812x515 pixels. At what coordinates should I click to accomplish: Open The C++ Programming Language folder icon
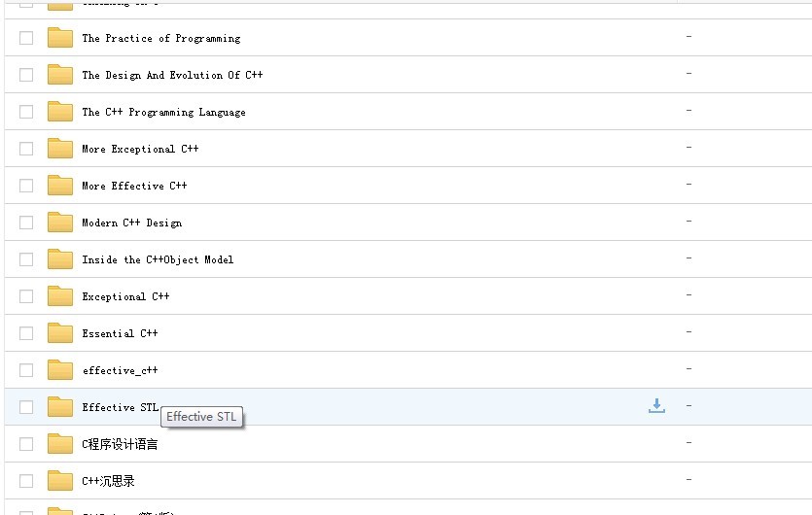(60, 112)
